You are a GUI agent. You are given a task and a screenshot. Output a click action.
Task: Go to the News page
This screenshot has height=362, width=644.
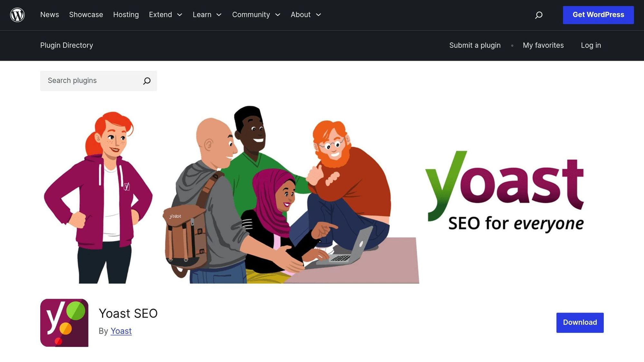[50, 15]
